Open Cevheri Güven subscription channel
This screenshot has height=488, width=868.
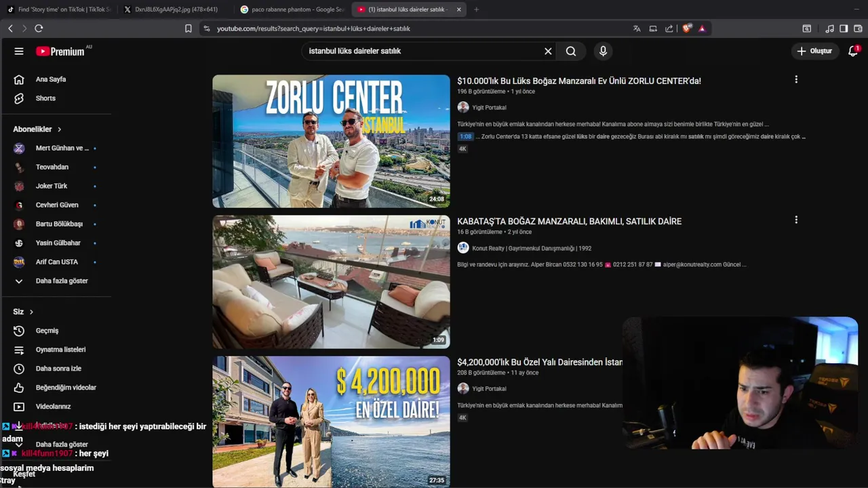tap(56, 205)
